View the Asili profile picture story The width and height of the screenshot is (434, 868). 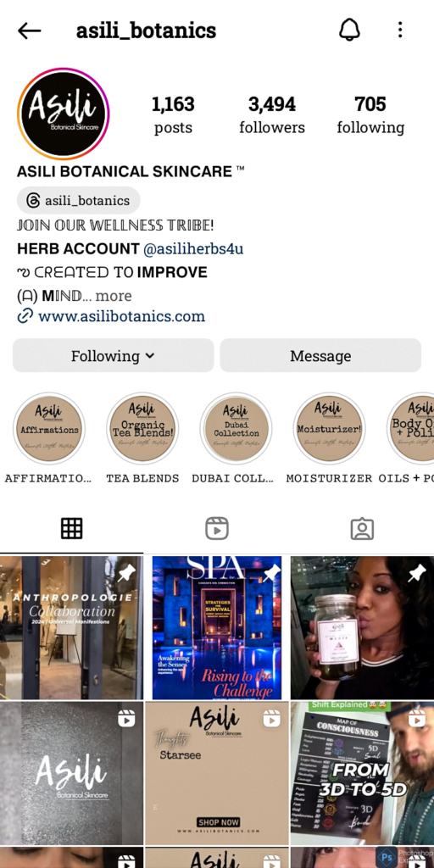pyautogui.click(x=63, y=114)
